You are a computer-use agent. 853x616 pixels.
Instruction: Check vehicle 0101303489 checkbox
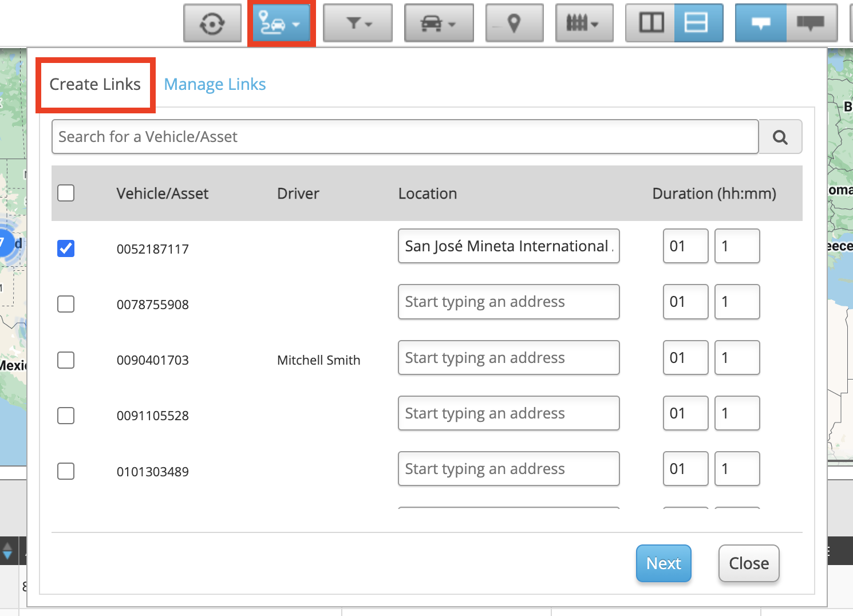pyautogui.click(x=66, y=471)
